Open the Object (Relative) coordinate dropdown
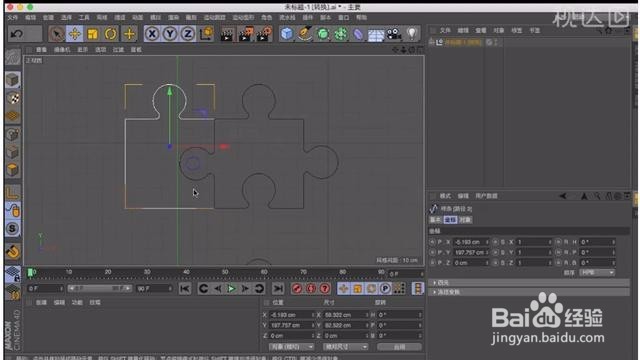The image size is (640, 360). coord(291,347)
